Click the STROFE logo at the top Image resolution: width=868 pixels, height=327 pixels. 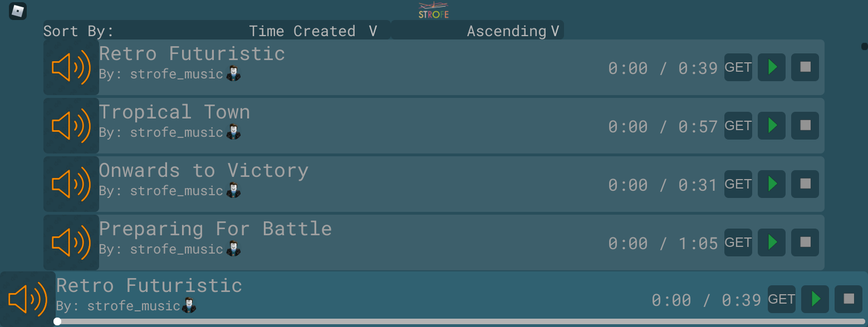click(433, 9)
